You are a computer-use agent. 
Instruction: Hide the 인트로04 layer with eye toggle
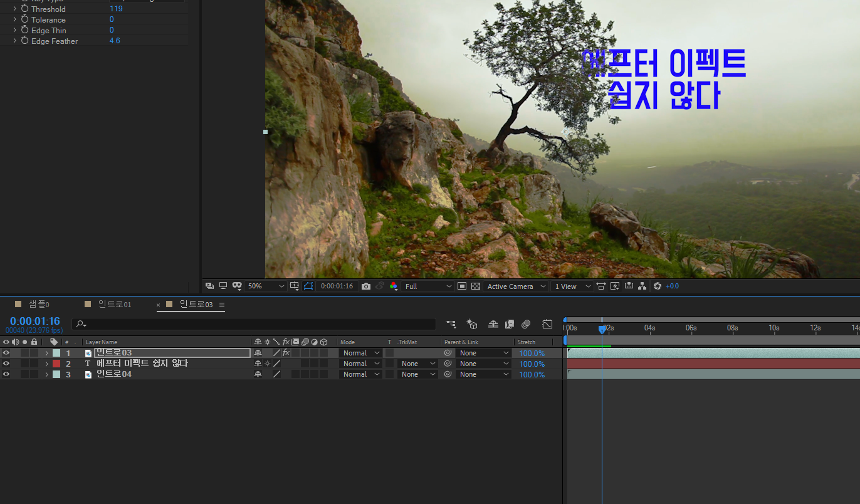click(6, 374)
